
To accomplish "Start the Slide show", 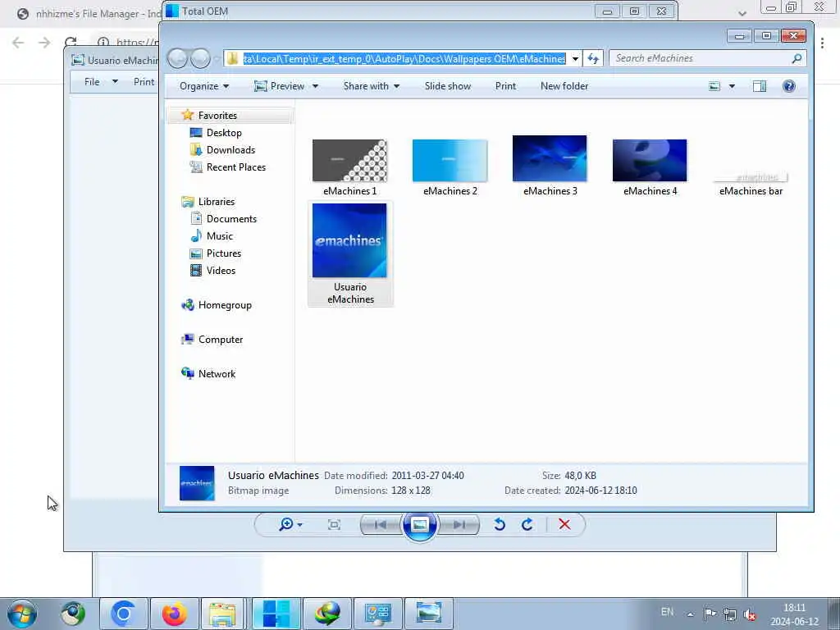I will tap(447, 86).
